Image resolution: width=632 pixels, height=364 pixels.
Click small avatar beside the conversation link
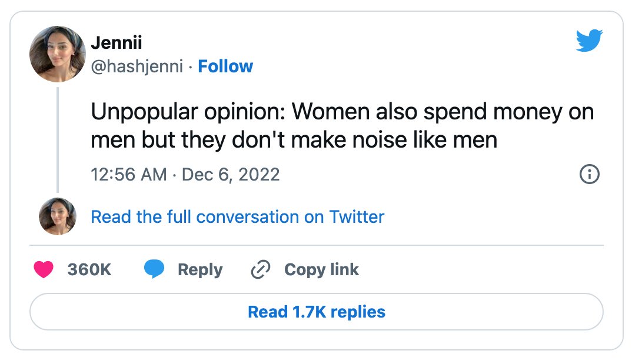(x=58, y=216)
